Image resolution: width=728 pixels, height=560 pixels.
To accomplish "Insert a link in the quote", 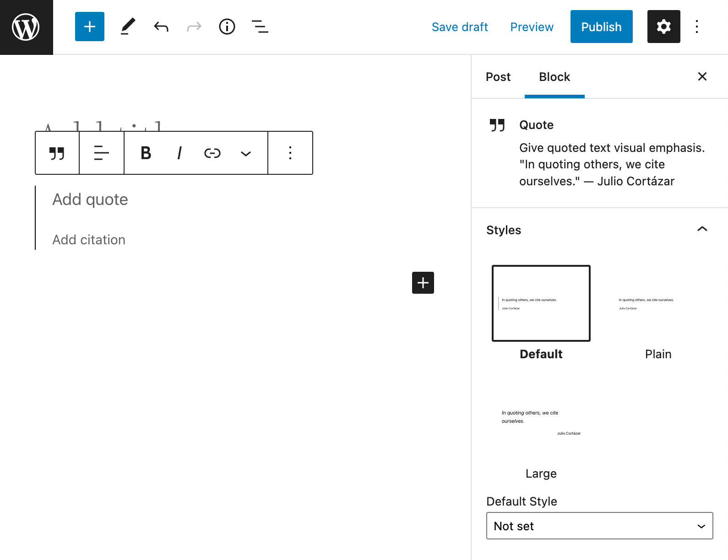I will pos(212,153).
